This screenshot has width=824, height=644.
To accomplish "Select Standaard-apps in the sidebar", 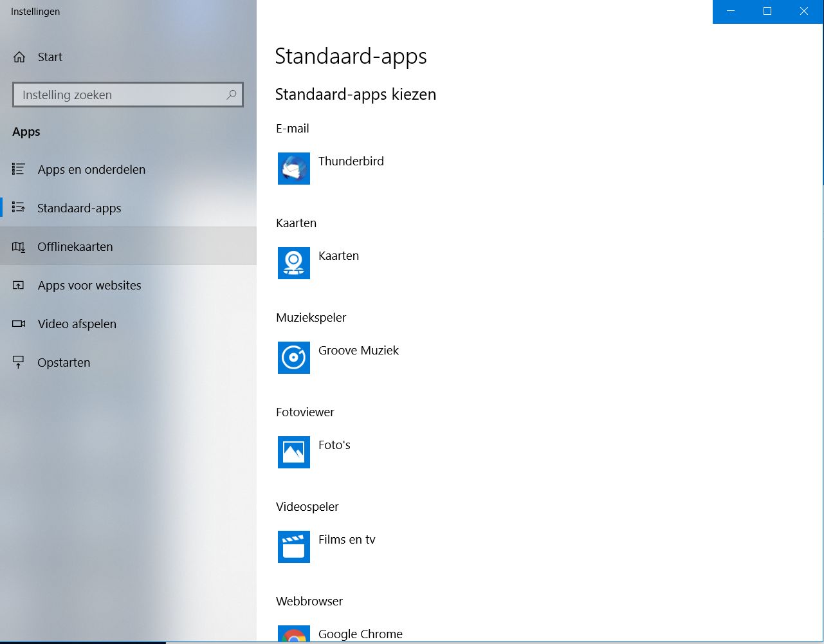I will click(79, 208).
